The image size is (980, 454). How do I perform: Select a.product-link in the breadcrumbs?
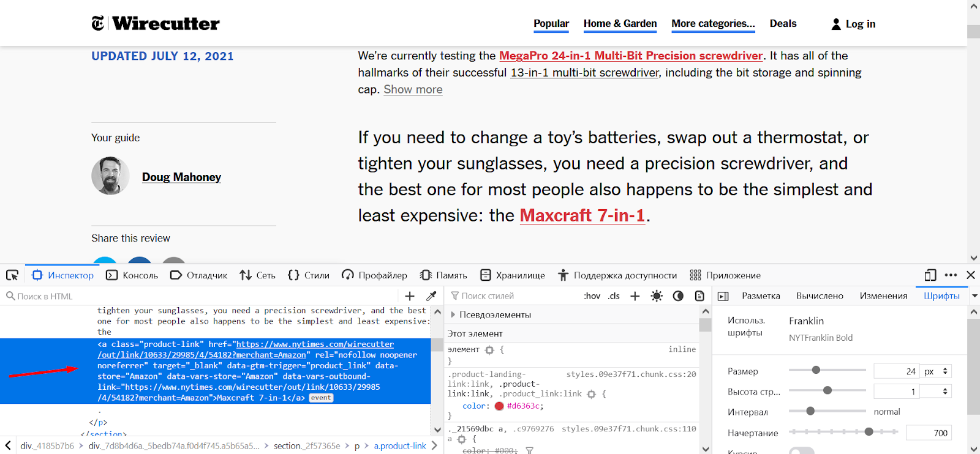400,446
